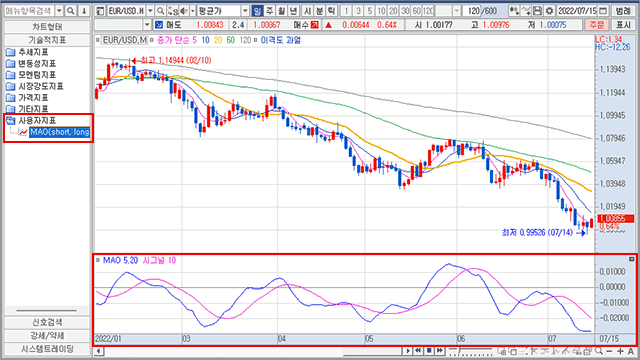Click the chart scroll left arrow
Image resolution: width=640 pixels, height=360 pixels.
98,351
